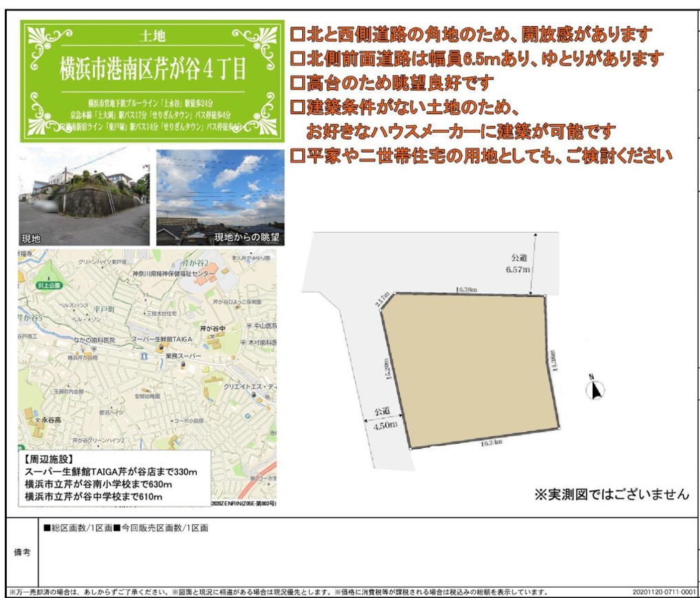Click the 備考 remarks cell
Viewport: 700px width, 598px height.
pos(21,552)
